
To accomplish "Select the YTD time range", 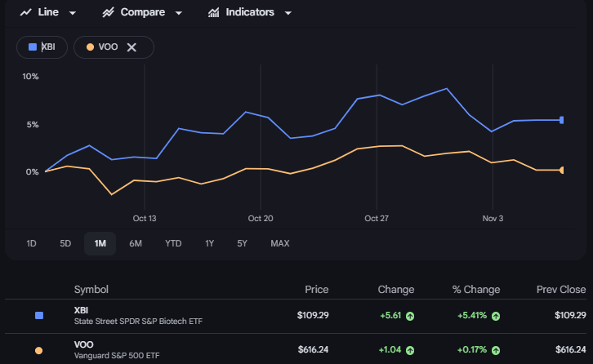I will pyautogui.click(x=173, y=243).
